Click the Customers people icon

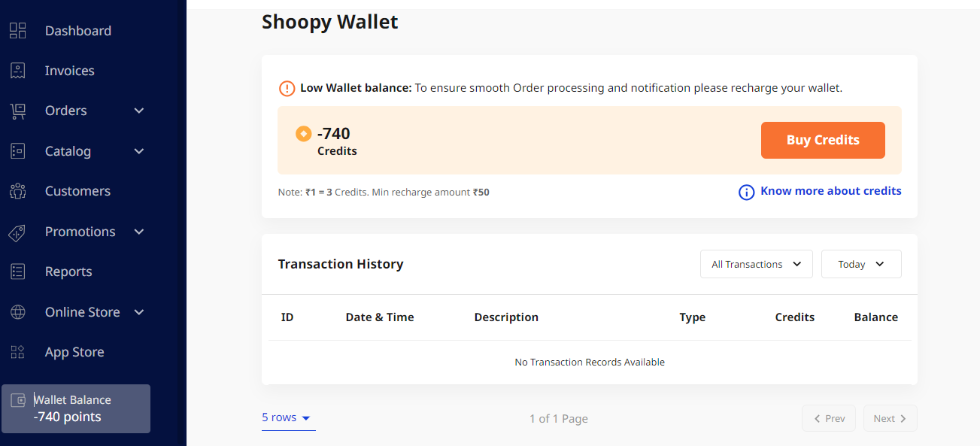click(17, 191)
